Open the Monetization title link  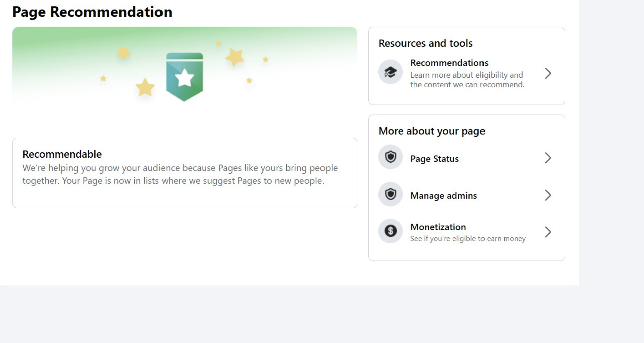[438, 227]
